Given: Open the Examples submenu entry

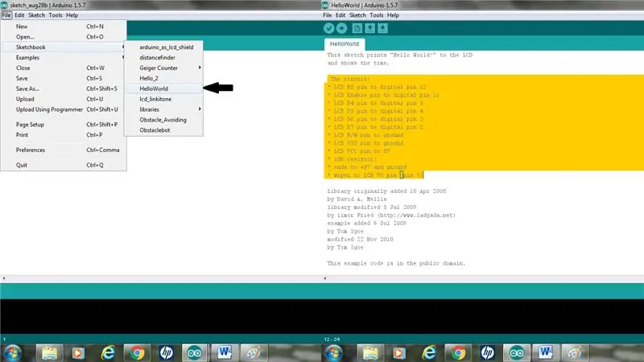Looking at the screenshot, I should 64,57.
